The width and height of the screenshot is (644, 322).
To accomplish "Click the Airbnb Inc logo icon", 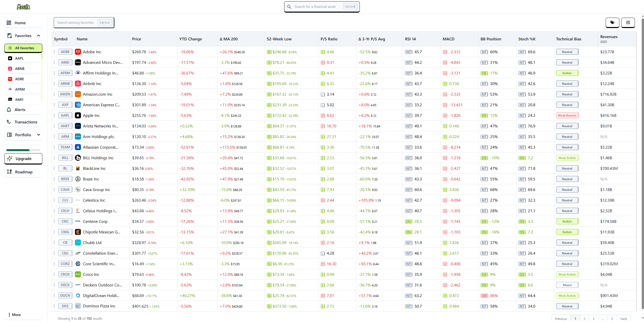I will click(78, 84).
